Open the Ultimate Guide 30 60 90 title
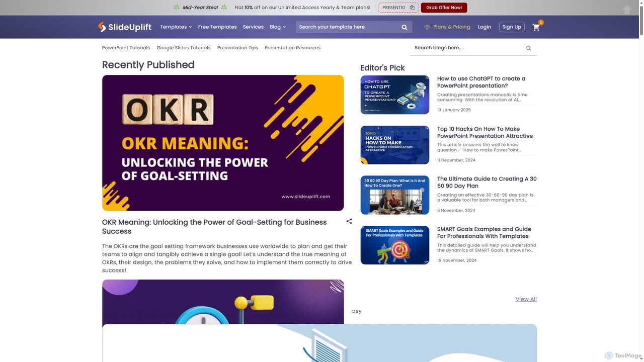 click(487, 182)
